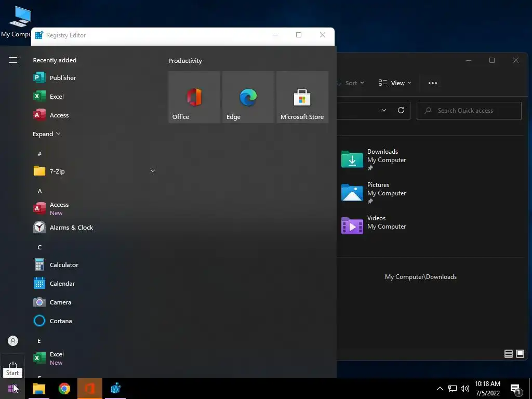This screenshot has height=399, width=532.
Task: Open the notification center icon
Action: (x=516, y=389)
